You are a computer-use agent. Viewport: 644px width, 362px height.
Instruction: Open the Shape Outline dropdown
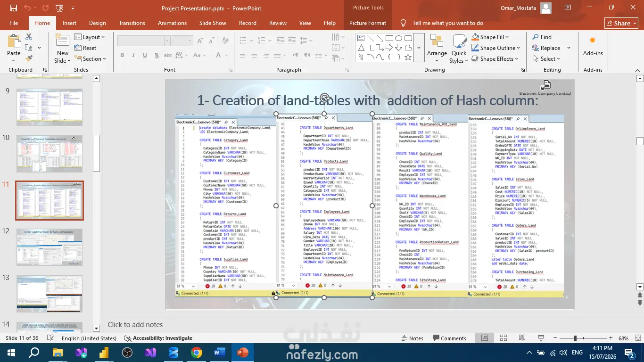coord(496,48)
